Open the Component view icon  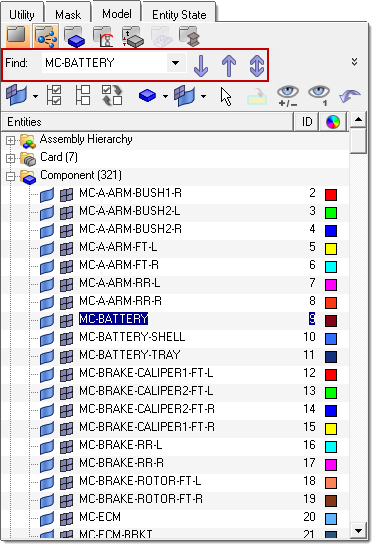(75, 36)
